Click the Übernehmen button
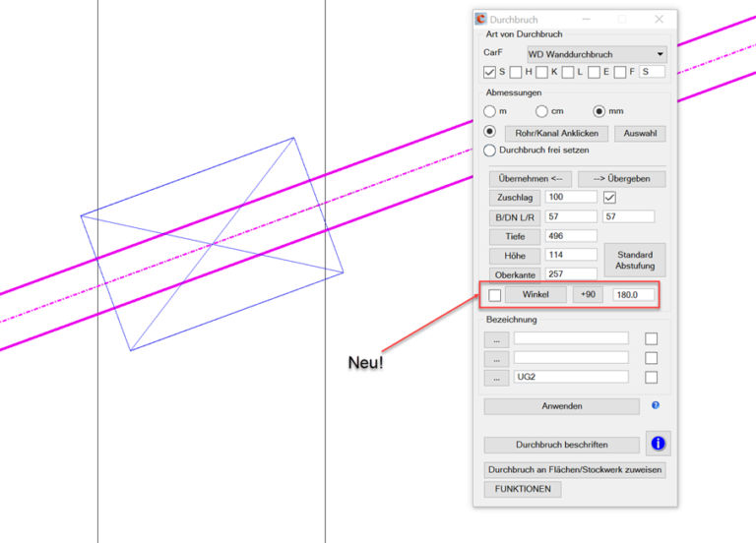This screenshot has width=756, height=543. pyautogui.click(x=531, y=179)
